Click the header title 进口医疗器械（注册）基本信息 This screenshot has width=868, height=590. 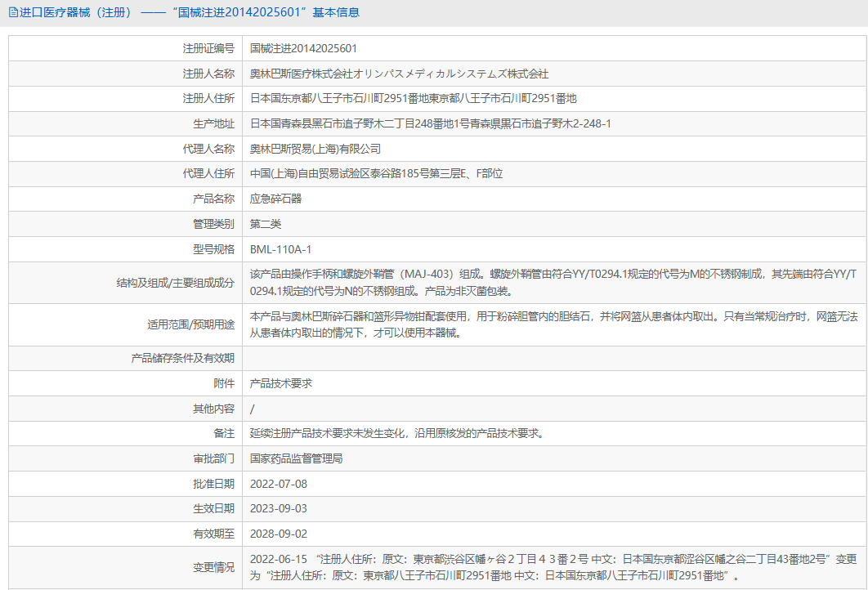[x=190, y=12]
